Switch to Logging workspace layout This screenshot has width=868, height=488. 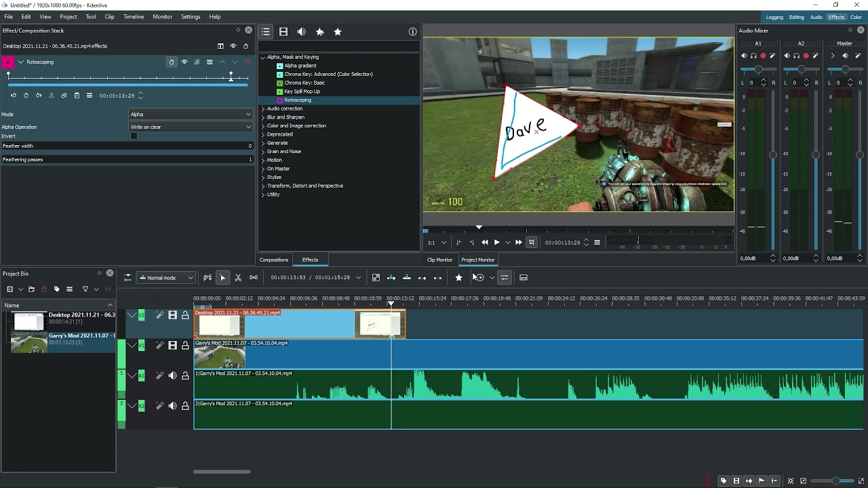[x=774, y=17]
